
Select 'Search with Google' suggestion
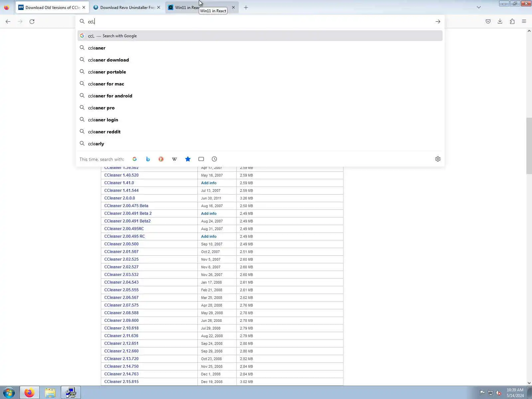coord(260,36)
